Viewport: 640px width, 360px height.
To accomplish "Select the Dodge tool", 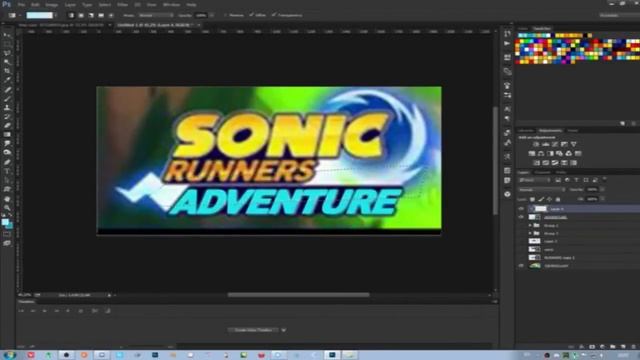I will pyautogui.click(x=7, y=153).
